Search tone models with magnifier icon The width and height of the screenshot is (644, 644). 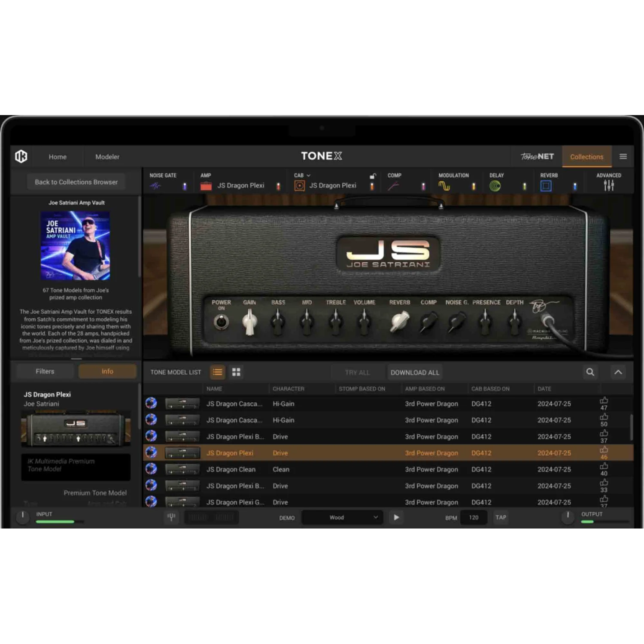point(590,372)
